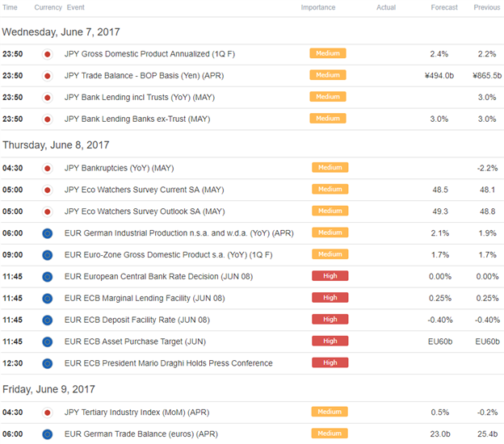The width and height of the screenshot is (504, 444).
Task: Click the 12:30 time for Draghi conference
Action: pyautogui.click(x=13, y=363)
